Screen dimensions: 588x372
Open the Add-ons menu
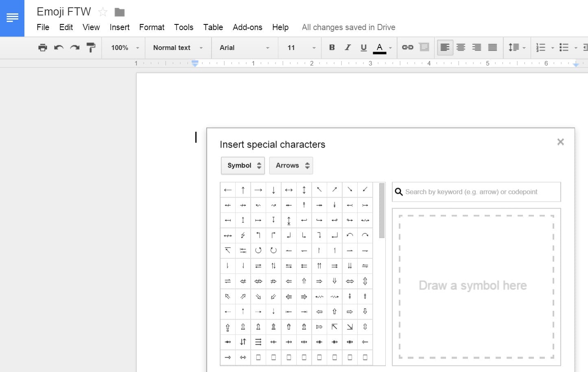click(247, 27)
